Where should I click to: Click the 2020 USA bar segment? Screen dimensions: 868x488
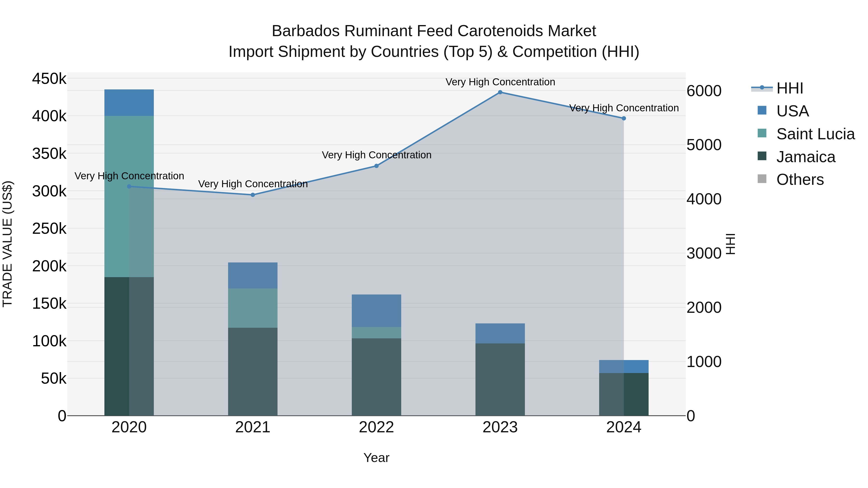tap(129, 103)
